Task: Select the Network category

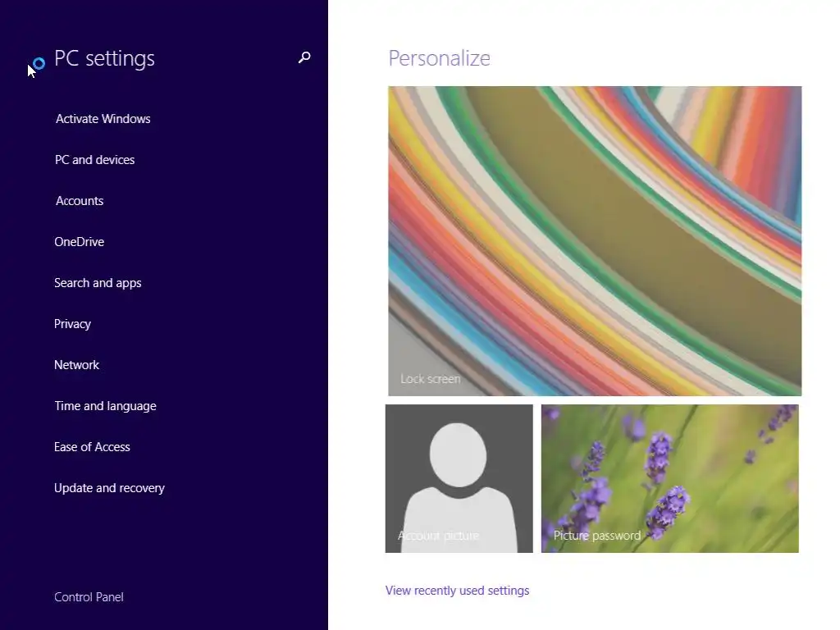Action: [76, 365]
